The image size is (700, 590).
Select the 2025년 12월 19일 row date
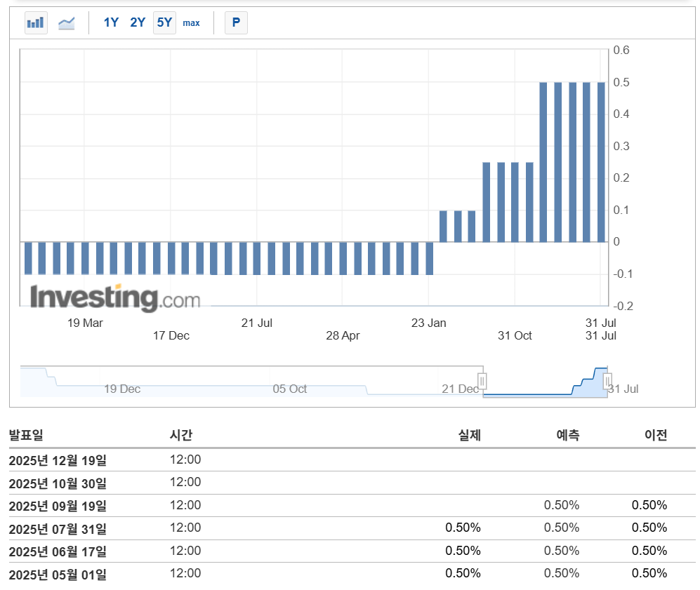point(58,460)
